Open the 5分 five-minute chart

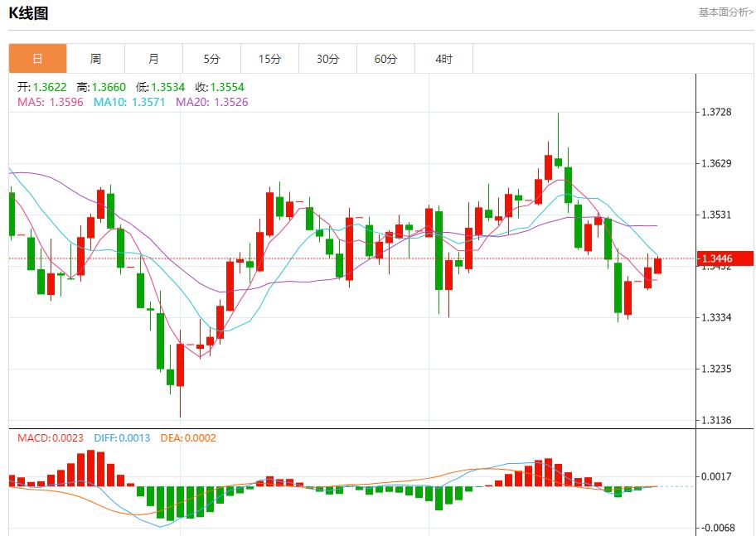pyautogui.click(x=211, y=58)
